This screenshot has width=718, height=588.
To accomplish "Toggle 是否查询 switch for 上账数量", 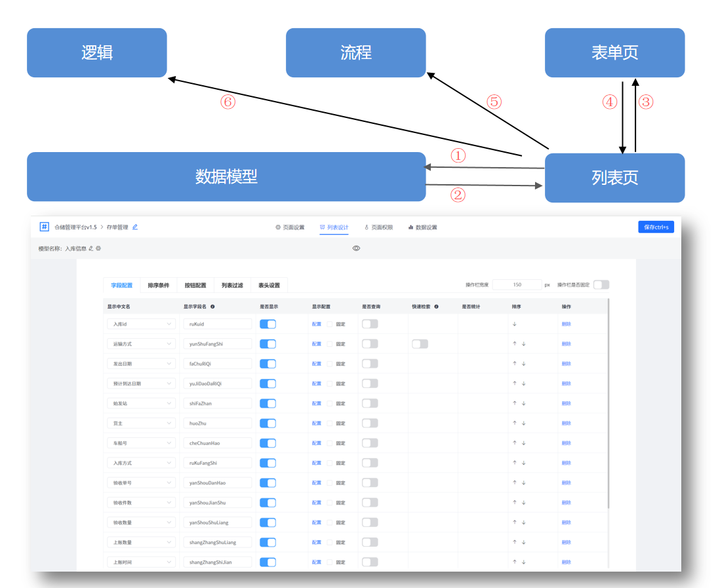I will point(370,542).
